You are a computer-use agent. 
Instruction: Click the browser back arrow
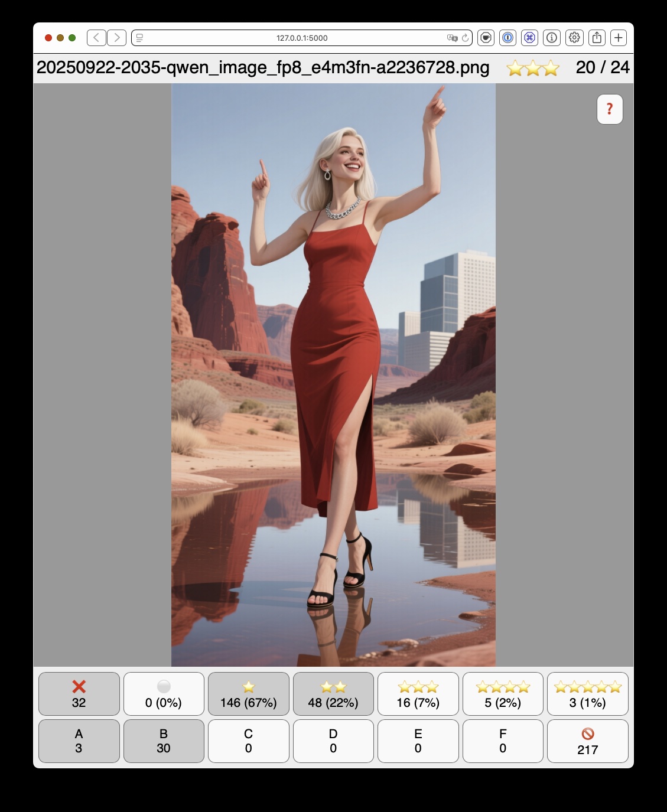96,38
